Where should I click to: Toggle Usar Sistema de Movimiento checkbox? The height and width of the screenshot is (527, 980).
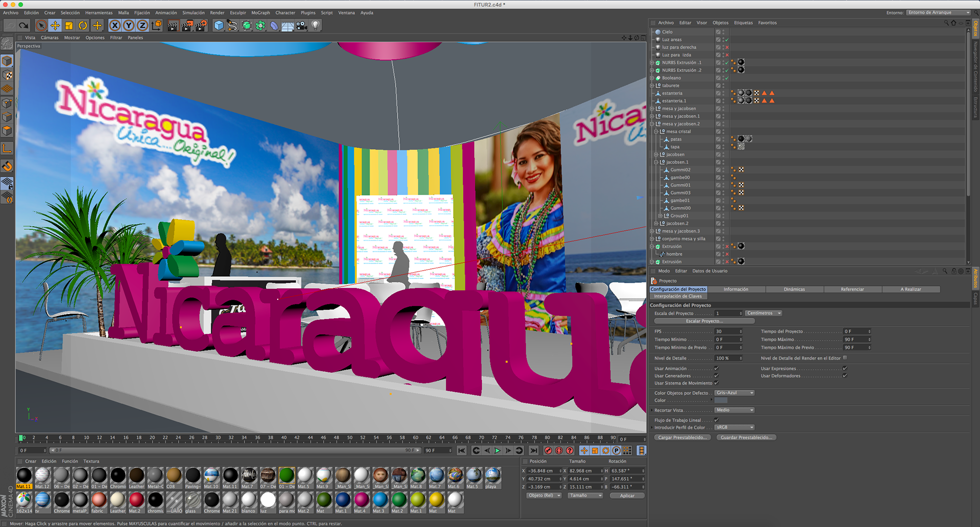716,382
